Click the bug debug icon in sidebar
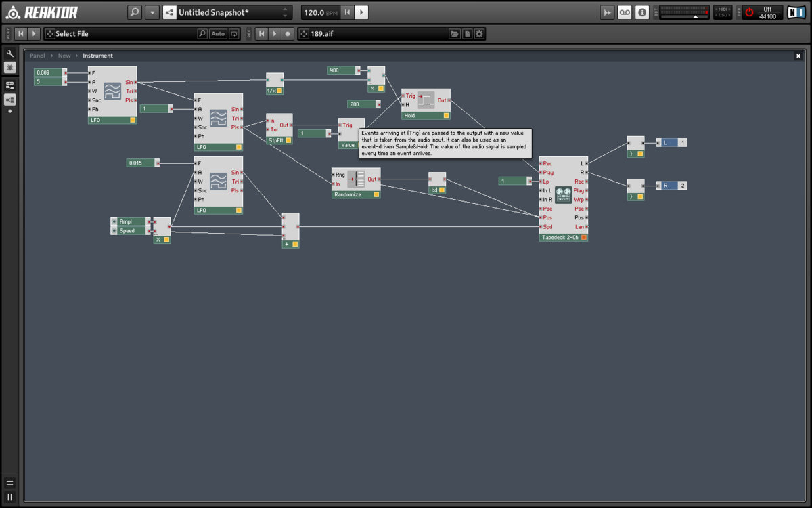The height and width of the screenshot is (508, 812). 10,67
